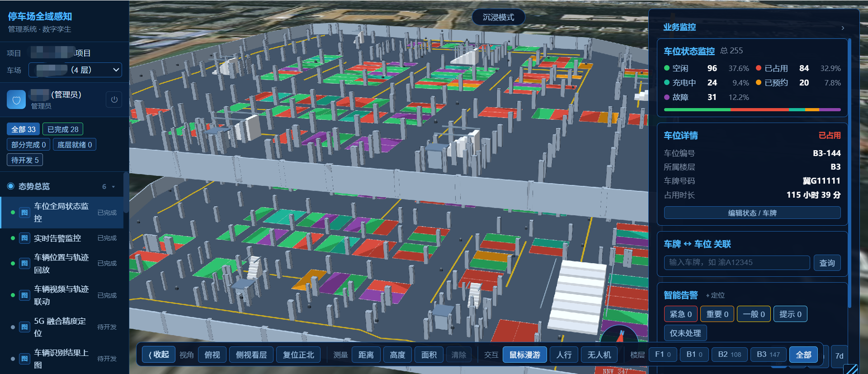The width and height of the screenshot is (868, 374).
Task: Show floor B2 108
Action: (x=729, y=355)
